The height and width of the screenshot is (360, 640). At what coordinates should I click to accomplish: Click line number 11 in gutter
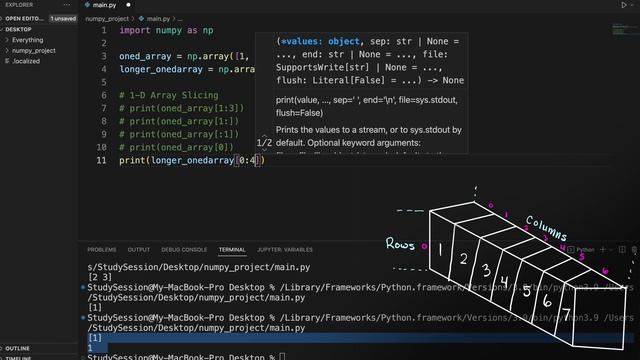(x=101, y=160)
